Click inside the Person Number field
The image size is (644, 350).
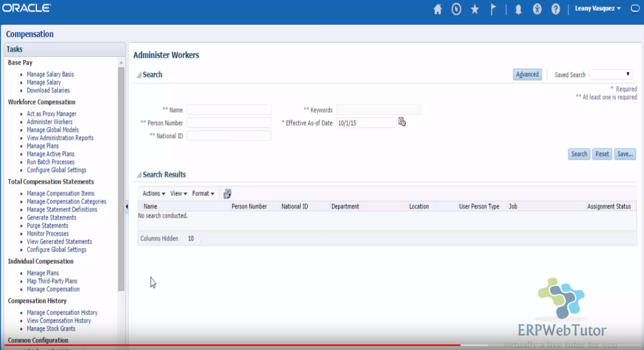pyautogui.click(x=229, y=122)
